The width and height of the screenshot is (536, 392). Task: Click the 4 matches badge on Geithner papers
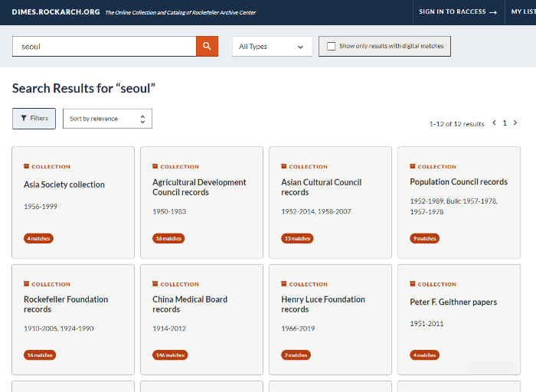424,355
